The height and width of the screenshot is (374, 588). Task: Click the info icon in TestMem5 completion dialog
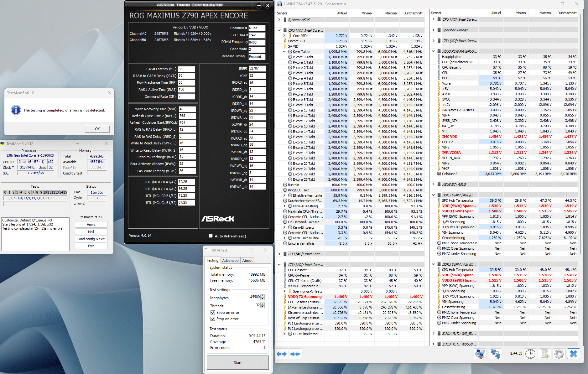[16, 110]
